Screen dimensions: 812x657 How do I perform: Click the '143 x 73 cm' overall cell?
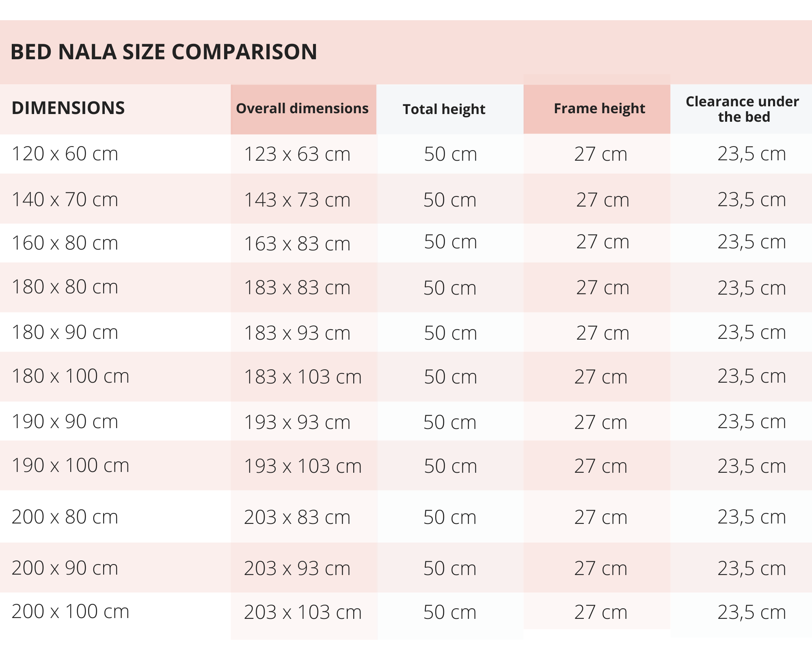[x=297, y=200]
